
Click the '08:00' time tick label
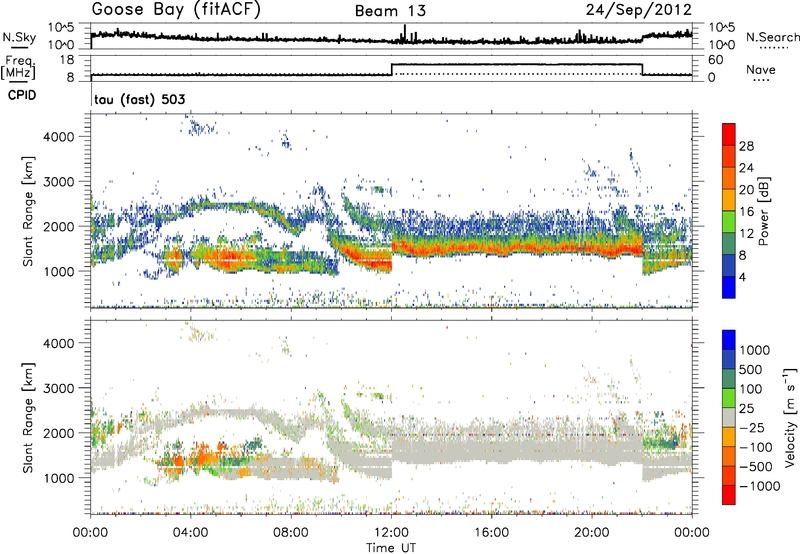[x=291, y=533]
